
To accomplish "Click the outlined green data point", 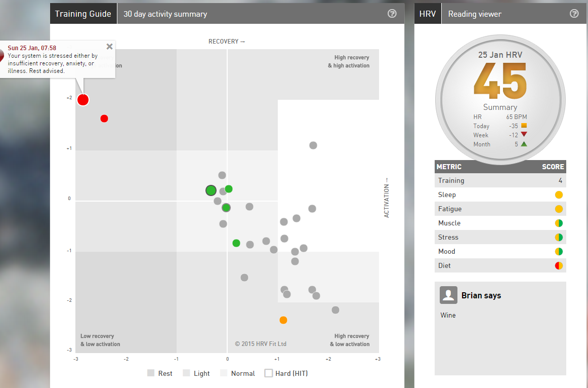I will coord(211,190).
